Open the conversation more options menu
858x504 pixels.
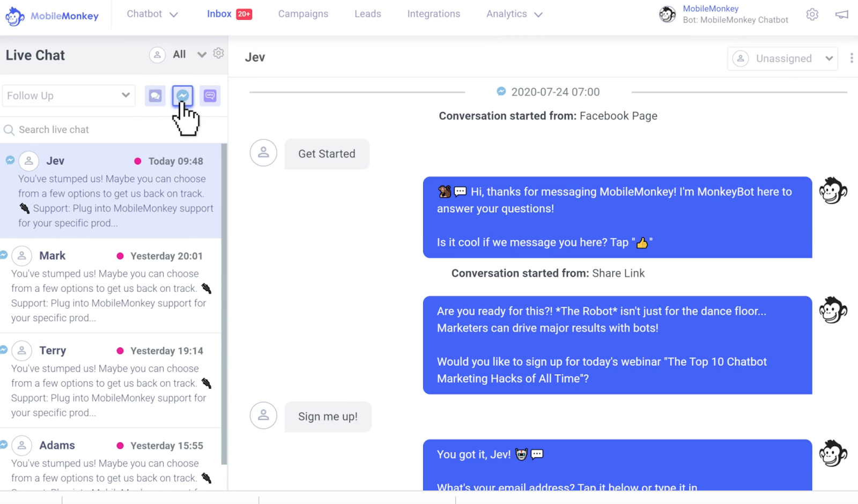(x=852, y=58)
